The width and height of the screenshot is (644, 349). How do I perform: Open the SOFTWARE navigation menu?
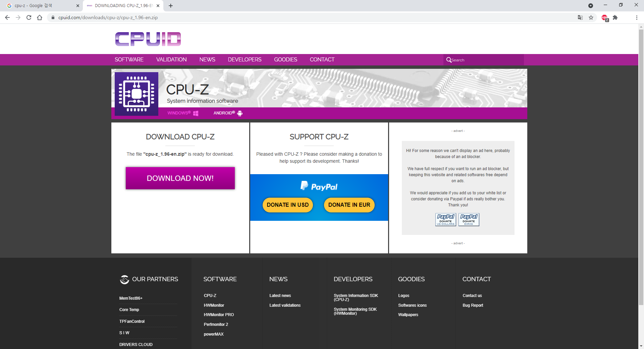tap(129, 59)
